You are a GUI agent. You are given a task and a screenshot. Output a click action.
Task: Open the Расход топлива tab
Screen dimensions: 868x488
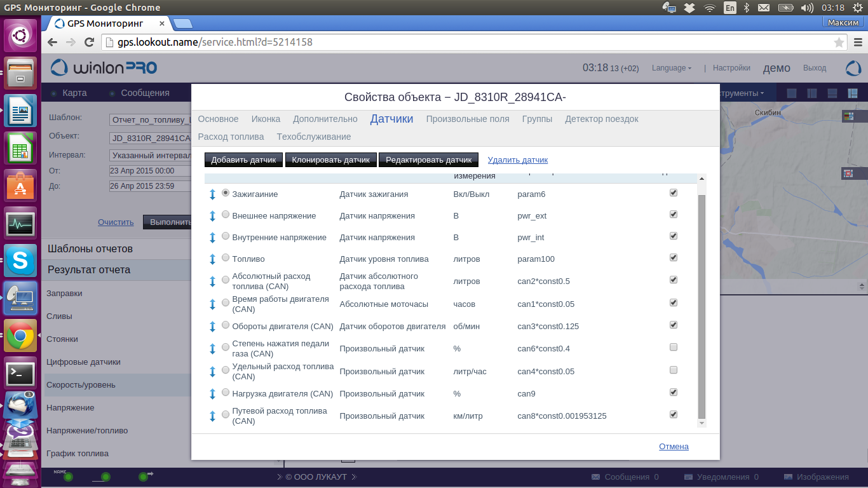point(231,137)
